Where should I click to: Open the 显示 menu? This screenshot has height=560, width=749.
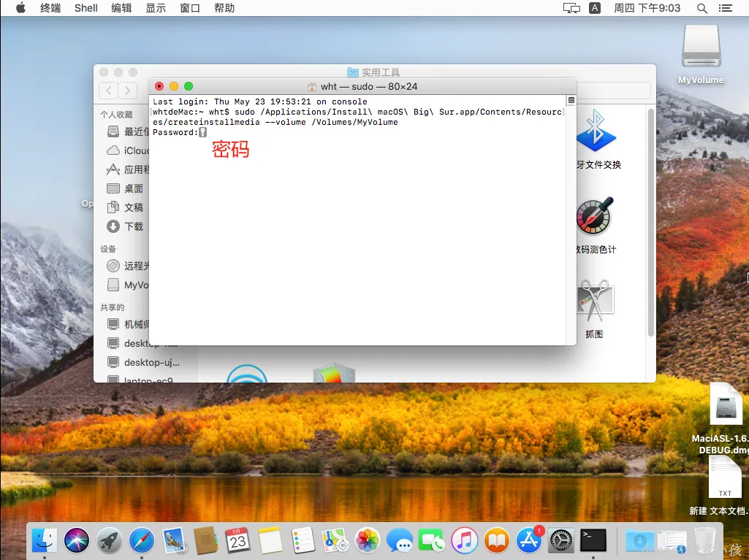pos(156,7)
